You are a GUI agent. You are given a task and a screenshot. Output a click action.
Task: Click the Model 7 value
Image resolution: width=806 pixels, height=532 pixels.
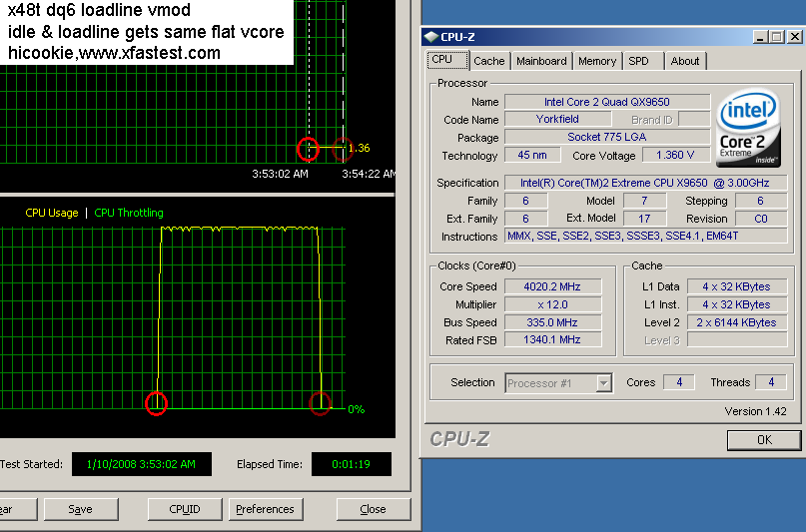[x=644, y=201]
